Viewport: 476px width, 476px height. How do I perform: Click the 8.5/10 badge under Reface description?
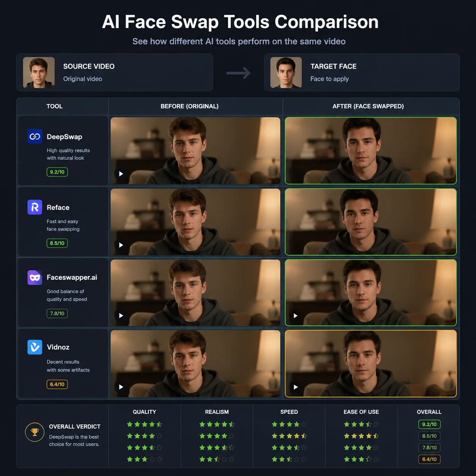click(57, 243)
